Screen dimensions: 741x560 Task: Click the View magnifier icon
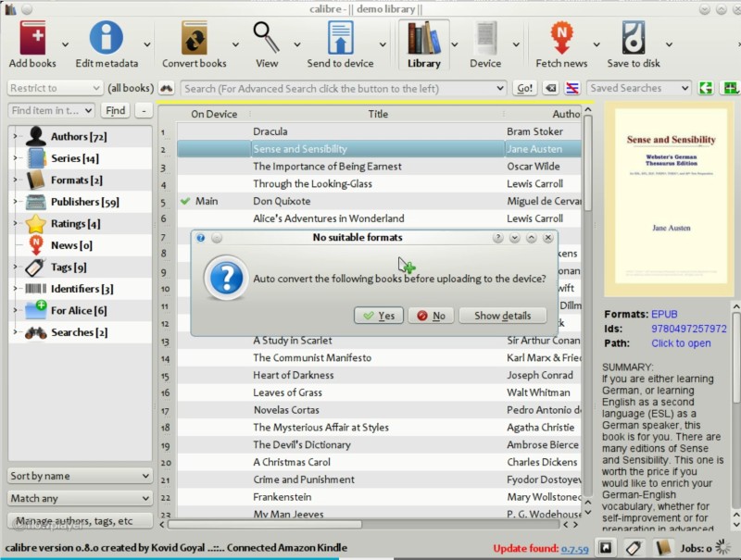(267, 37)
